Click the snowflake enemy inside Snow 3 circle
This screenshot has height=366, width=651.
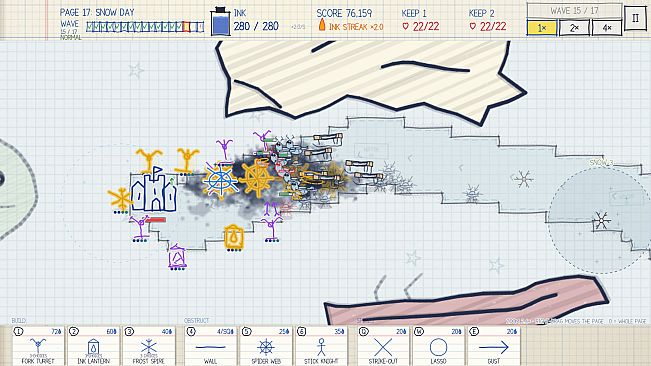coord(601,221)
